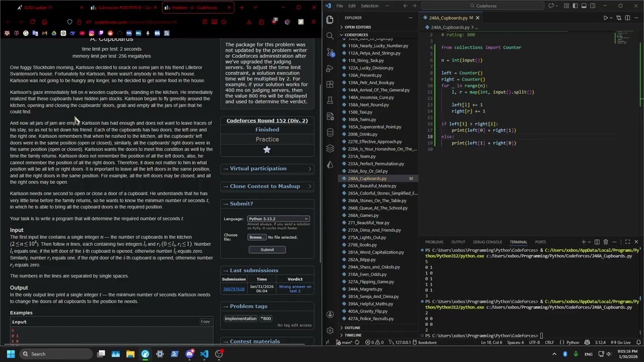644x362 pixels.
Task: Maximize the terminal panel size
Action: click(627, 242)
